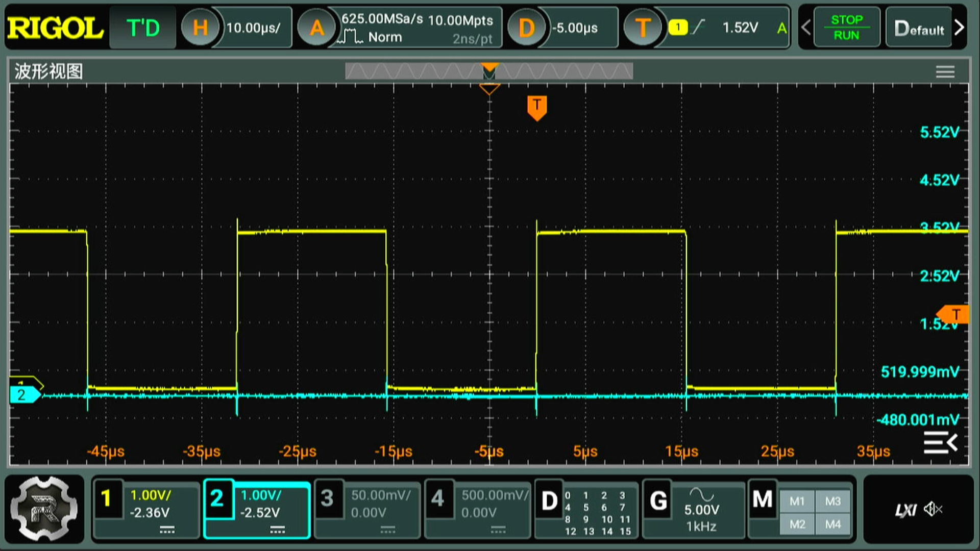Enable channel 4 display
The width and height of the screenshot is (980, 551).
(x=438, y=499)
